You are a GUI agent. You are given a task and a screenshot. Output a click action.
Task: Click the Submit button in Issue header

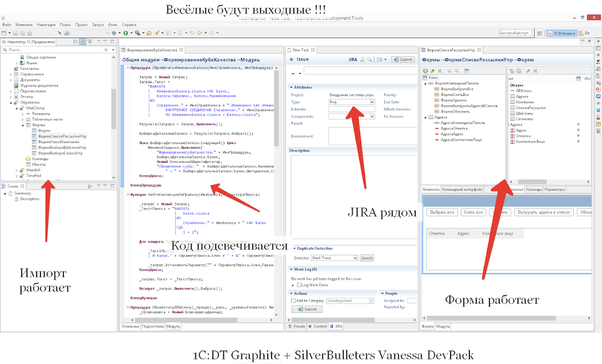pyautogui.click(x=403, y=60)
